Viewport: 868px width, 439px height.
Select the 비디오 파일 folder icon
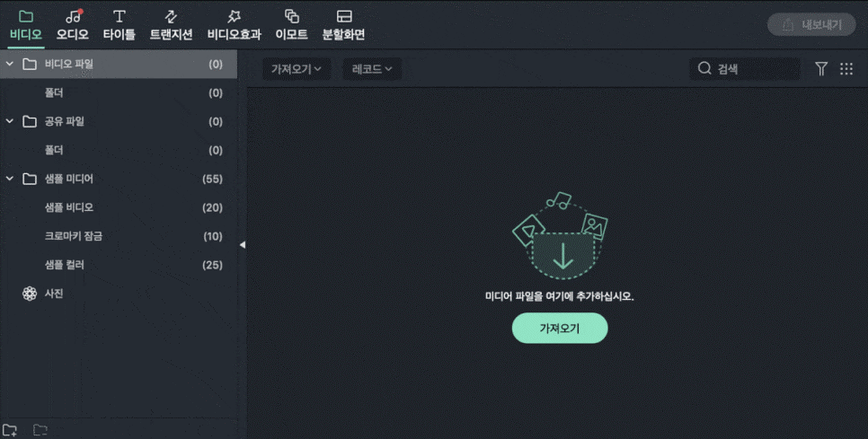coord(30,64)
